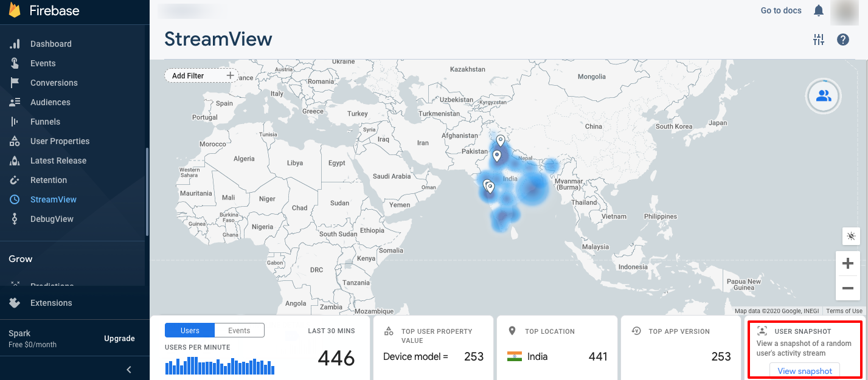
Task: Open Dashboard from the sidebar
Action: 51,44
